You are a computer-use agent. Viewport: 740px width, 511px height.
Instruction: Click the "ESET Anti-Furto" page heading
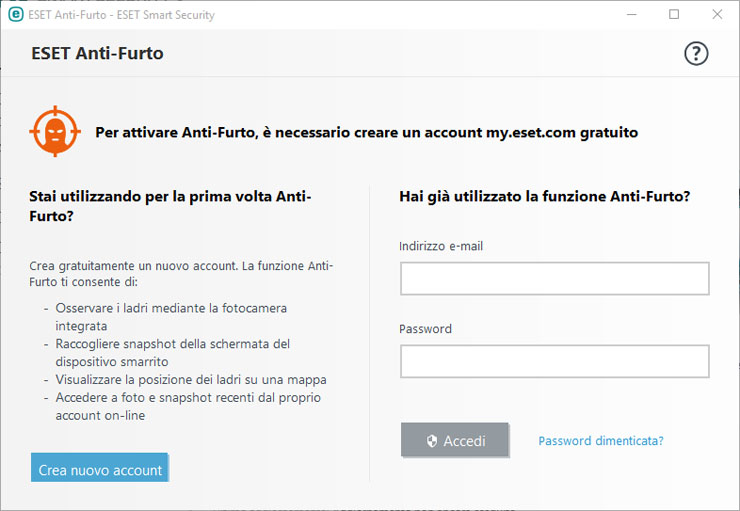(x=97, y=54)
